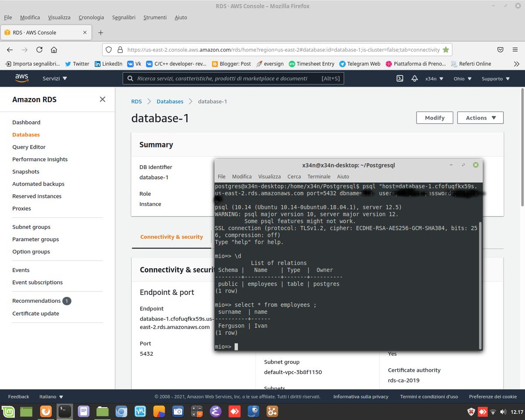Open the Twitter bookmark
This screenshot has height=420, width=525.
click(77, 64)
